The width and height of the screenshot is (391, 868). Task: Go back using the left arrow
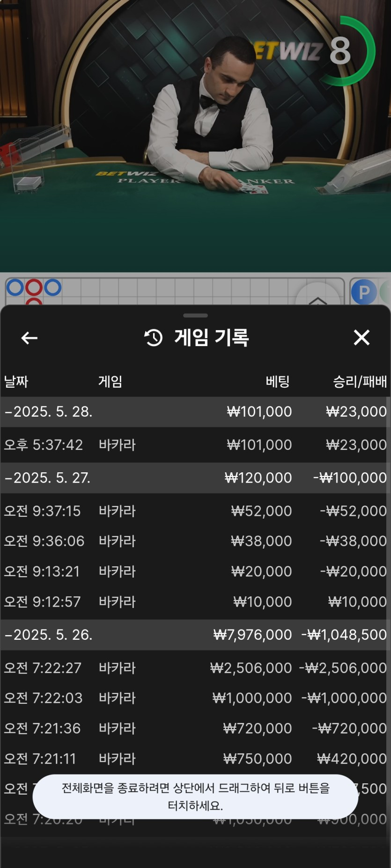click(x=30, y=338)
